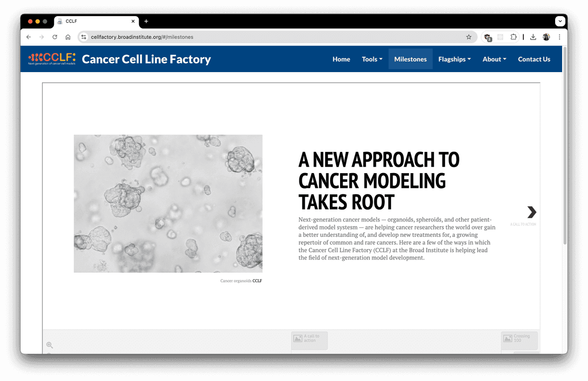Click the Contact Us link
This screenshot has width=588, height=381.
point(534,59)
